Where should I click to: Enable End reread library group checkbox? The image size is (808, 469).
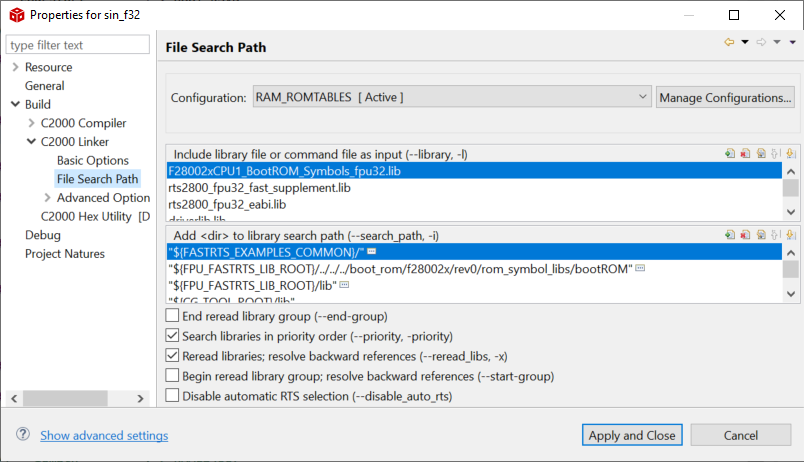[172, 316]
